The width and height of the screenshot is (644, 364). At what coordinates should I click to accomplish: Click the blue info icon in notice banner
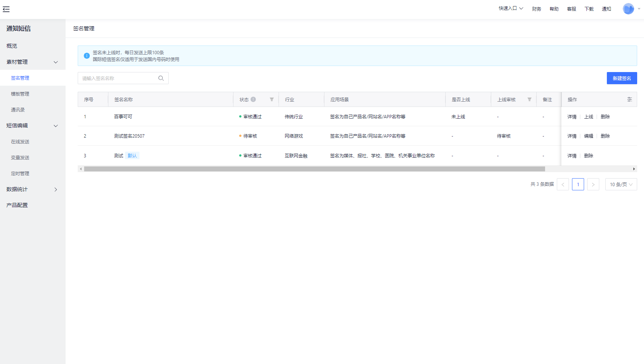point(87,56)
